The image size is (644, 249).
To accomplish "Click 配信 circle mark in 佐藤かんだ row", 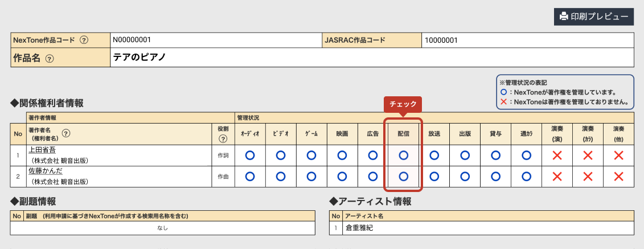I will point(403,177).
